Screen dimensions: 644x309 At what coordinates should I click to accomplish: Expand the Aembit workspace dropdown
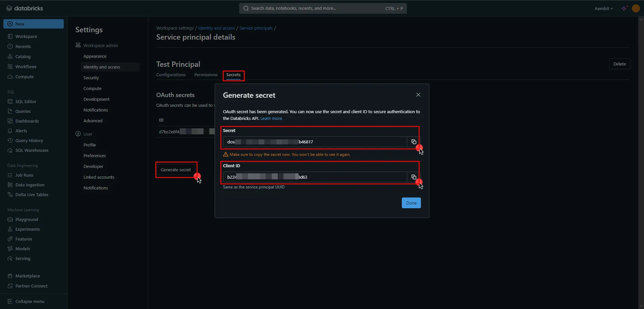[603, 8]
